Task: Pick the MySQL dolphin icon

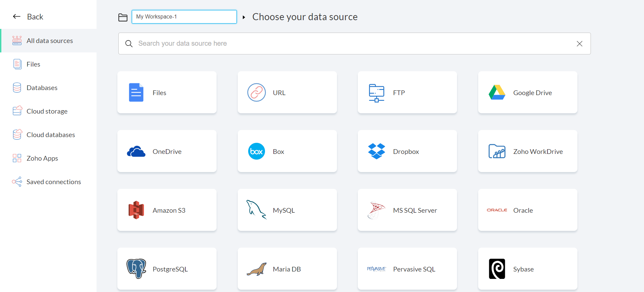Action: pos(257,210)
